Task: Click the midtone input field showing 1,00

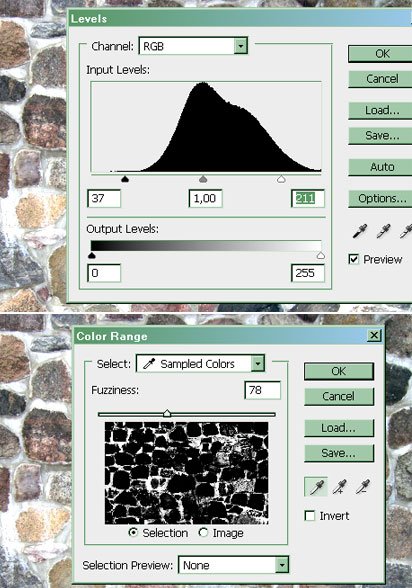Action: (205, 198)
